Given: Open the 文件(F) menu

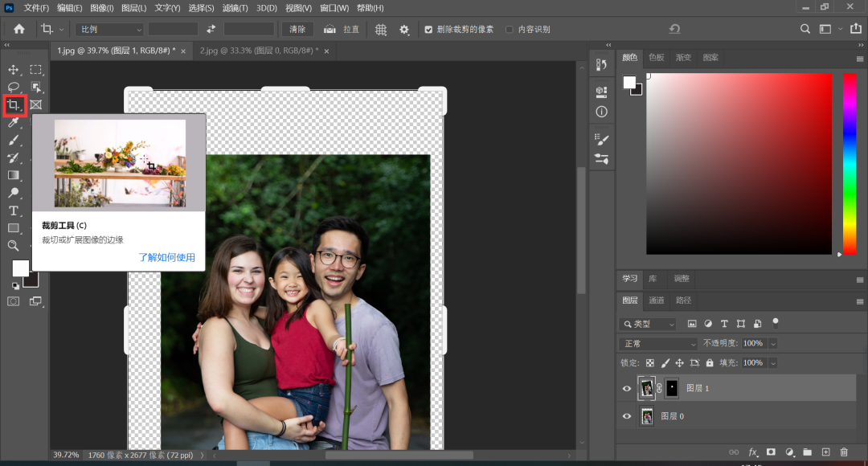Looking at the screenshot, I should (x=36, y=8).
